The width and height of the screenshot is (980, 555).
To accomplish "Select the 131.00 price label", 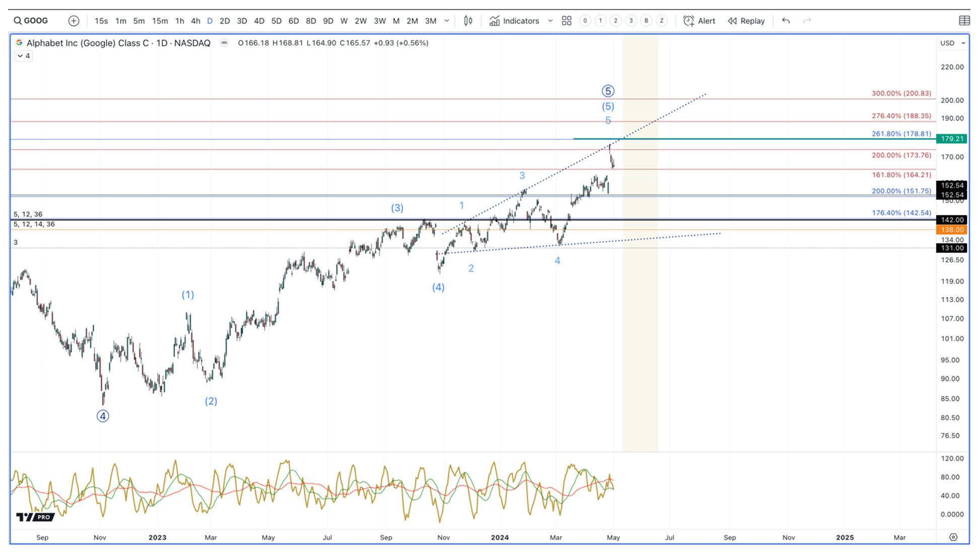I will (x=952, y=248).
